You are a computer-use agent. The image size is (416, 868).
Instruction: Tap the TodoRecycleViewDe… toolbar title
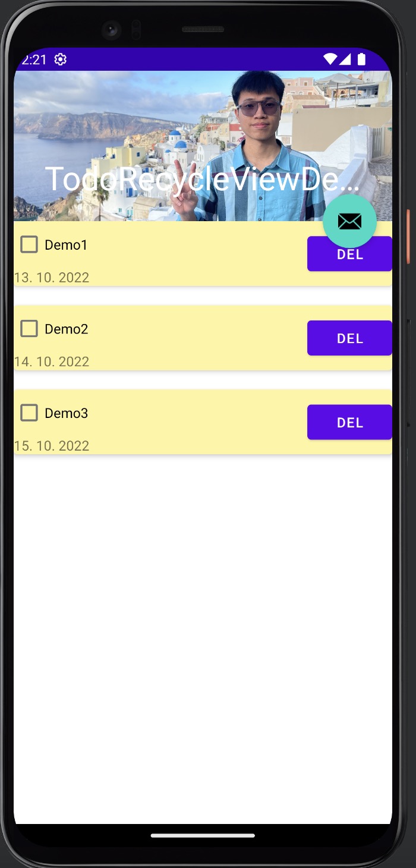(x=202, y=178)
